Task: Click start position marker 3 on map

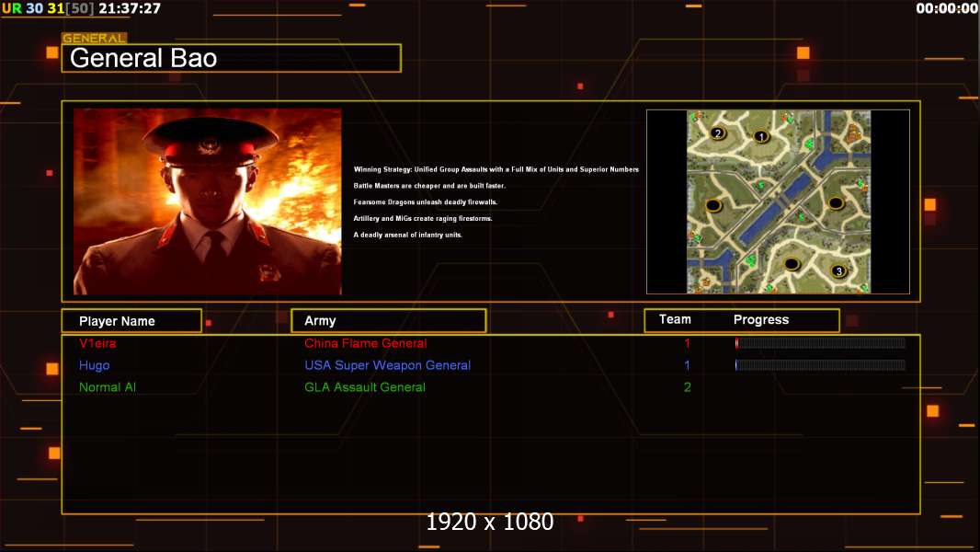Action: coord(838,270)
